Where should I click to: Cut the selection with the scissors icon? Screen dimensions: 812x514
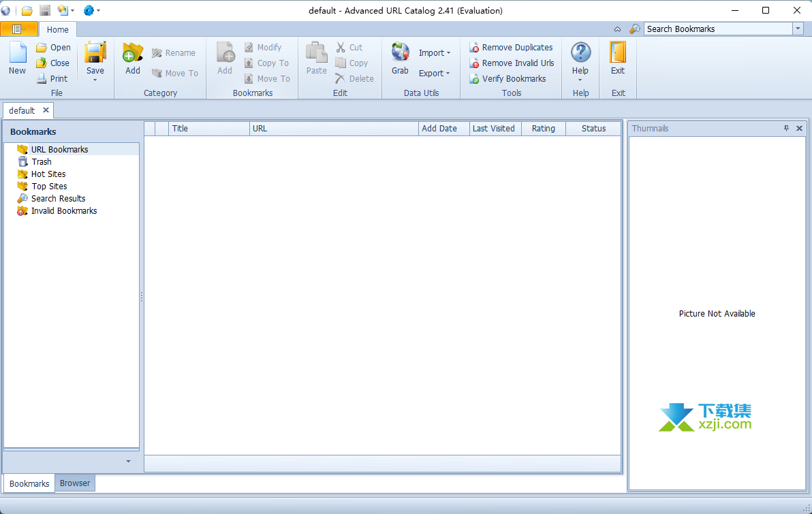[340, 47]
